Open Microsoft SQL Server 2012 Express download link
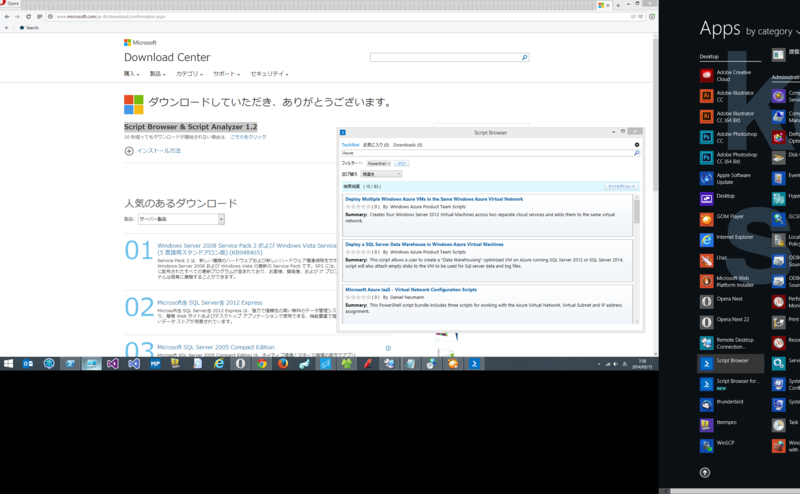 click(x=210, y=303)
